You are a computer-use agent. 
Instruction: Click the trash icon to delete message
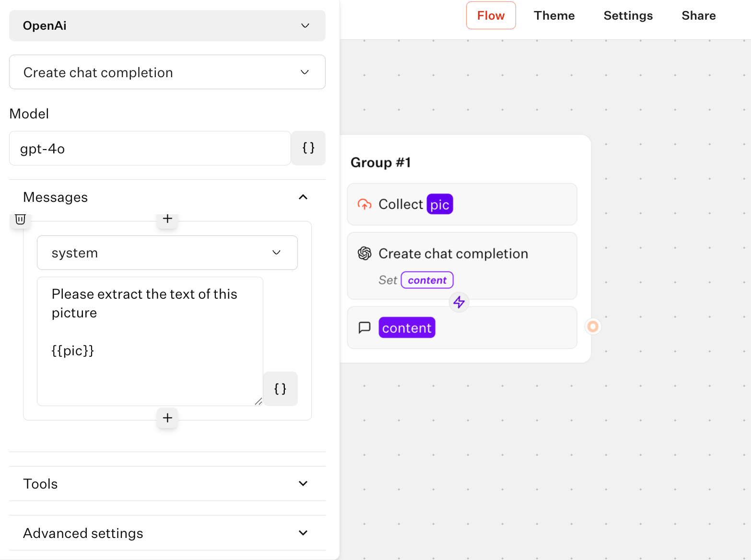click(20, 220)
